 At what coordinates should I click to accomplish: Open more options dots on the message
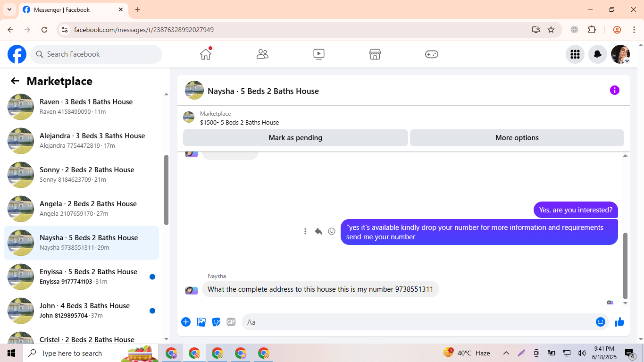coord(305,231)
